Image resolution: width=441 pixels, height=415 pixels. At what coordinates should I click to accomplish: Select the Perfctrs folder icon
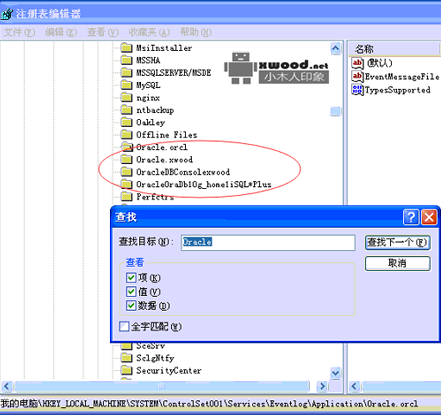(126, 197)
